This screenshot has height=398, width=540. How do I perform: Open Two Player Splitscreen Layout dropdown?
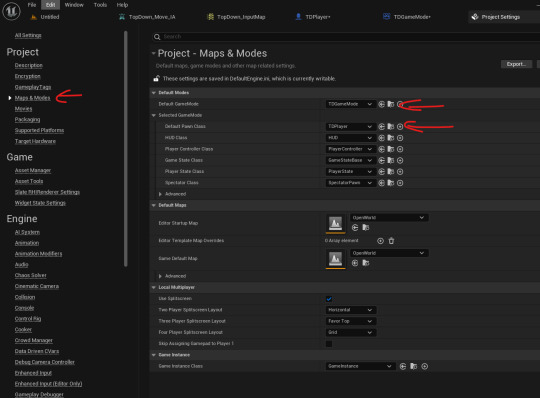[351, 310]
